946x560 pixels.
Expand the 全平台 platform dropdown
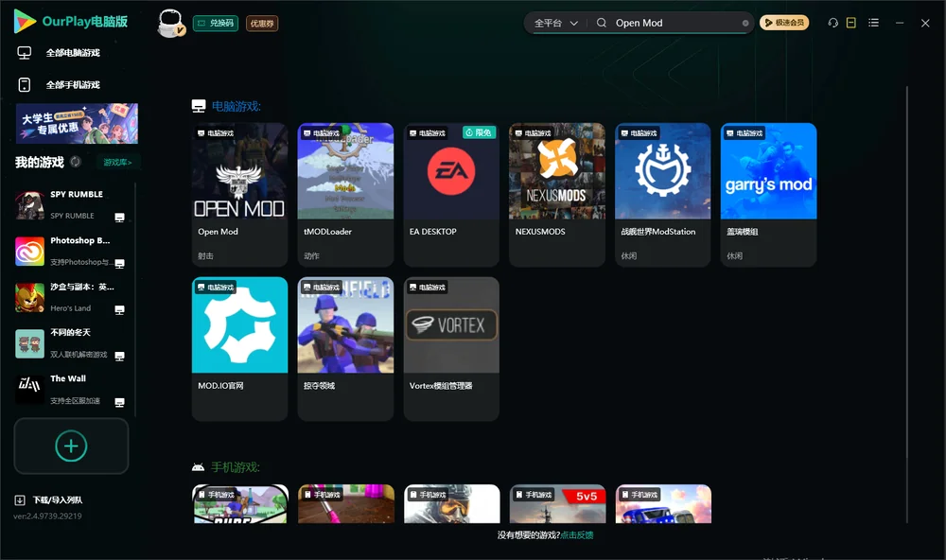tap(555, 23)
